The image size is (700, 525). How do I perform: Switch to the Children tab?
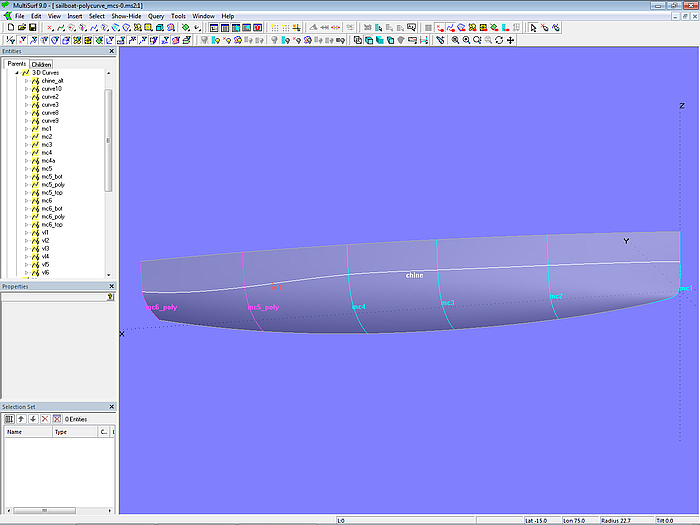(x=42, y=64)
